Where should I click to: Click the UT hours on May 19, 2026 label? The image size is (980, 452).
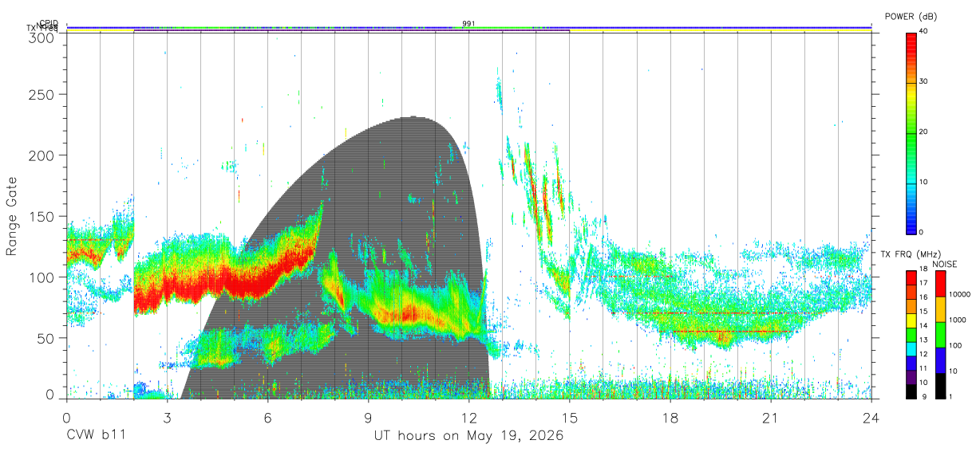tap(469, 436)
